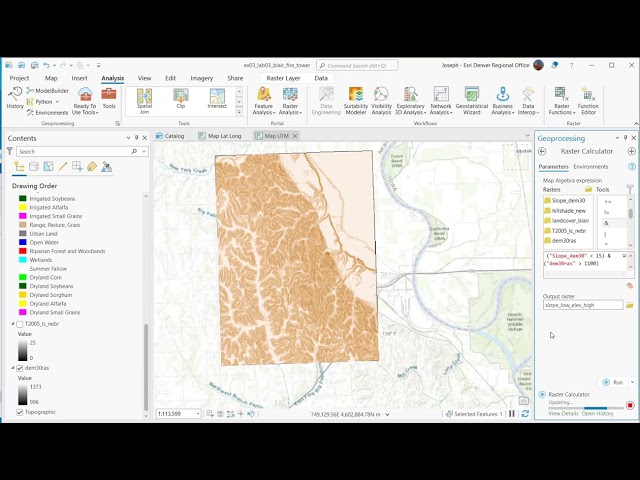The image size is (640, 480).
Task: Open the Suitability Modeler
Action: coord(356,101)
